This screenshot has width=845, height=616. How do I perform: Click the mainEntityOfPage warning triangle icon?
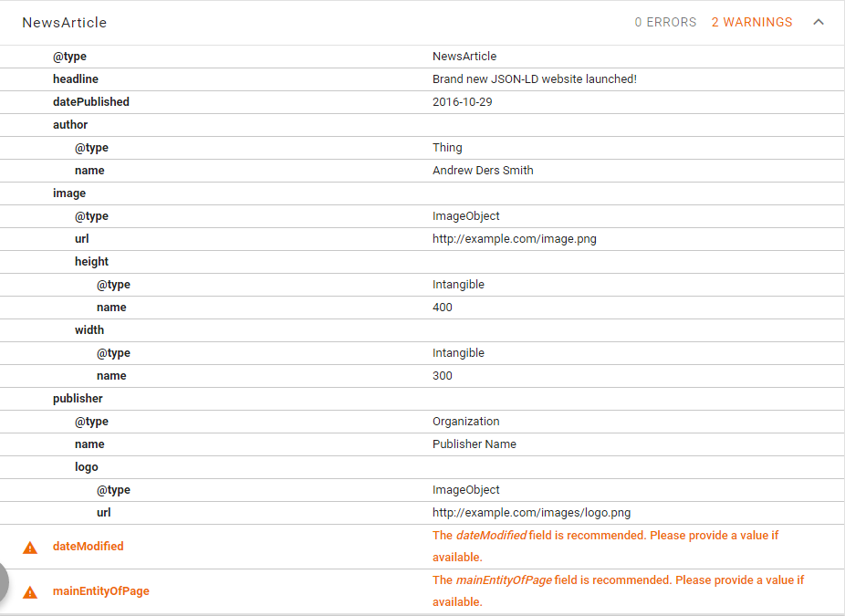tap(30, 592)
